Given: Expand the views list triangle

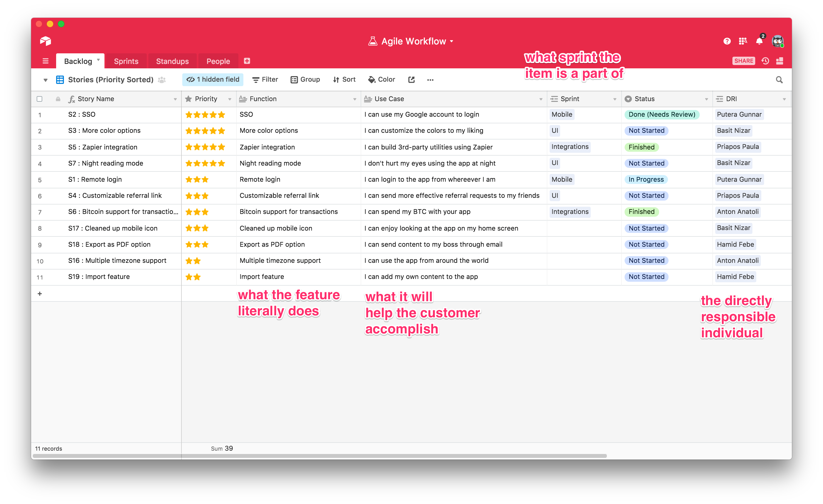Looking at the screenshot, I should coord(45,80).
